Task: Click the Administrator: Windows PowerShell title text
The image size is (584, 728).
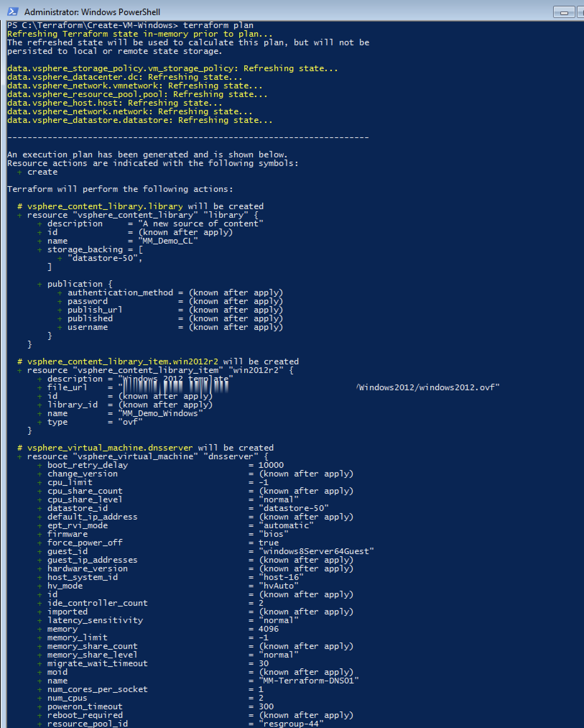Action: (x=92, y=12)
